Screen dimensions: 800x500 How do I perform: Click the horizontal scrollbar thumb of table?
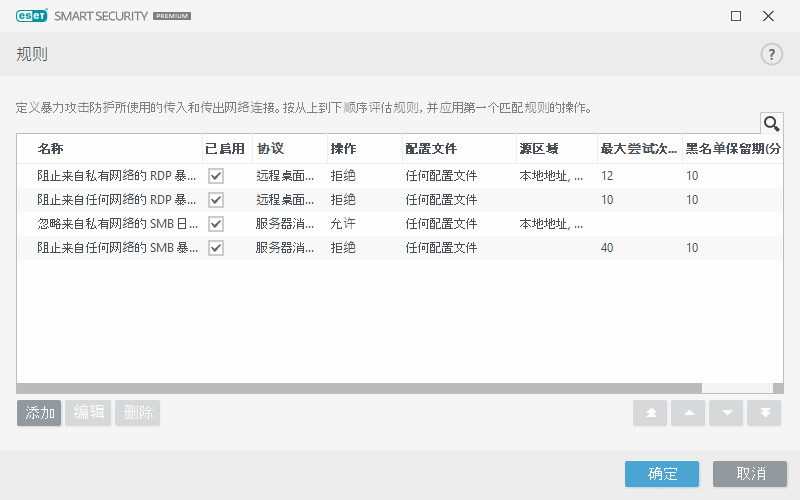(359, 388)
